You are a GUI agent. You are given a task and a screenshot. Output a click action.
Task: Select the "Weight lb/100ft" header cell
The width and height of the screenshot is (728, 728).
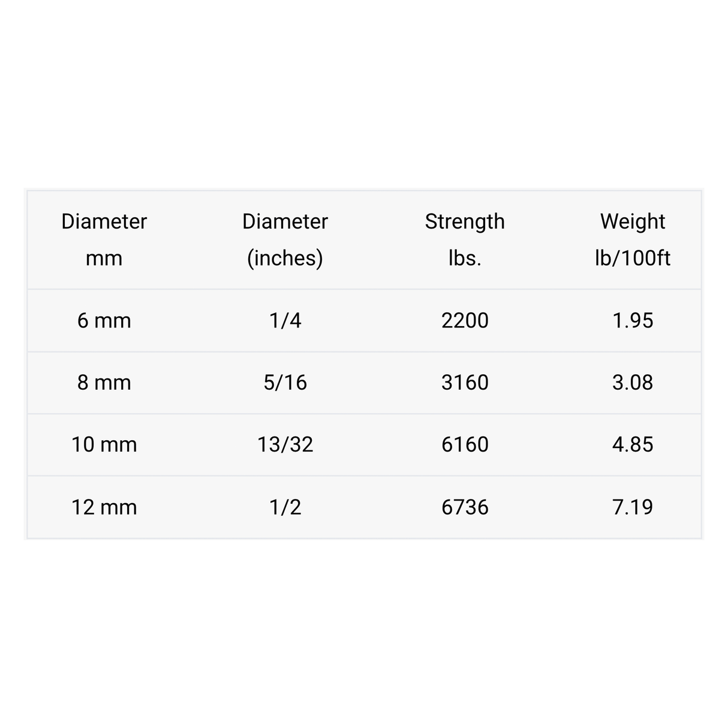[x=633, y=239]
